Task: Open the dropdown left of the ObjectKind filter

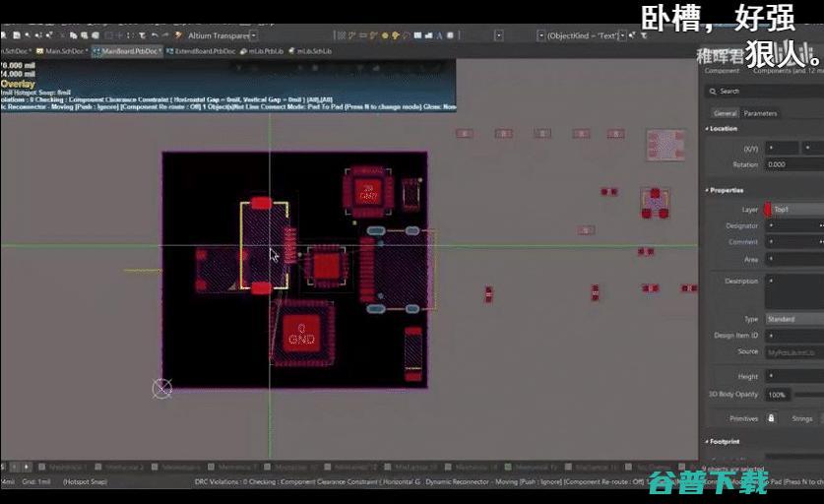Action: pyautogui.click(x=541, y=35)
